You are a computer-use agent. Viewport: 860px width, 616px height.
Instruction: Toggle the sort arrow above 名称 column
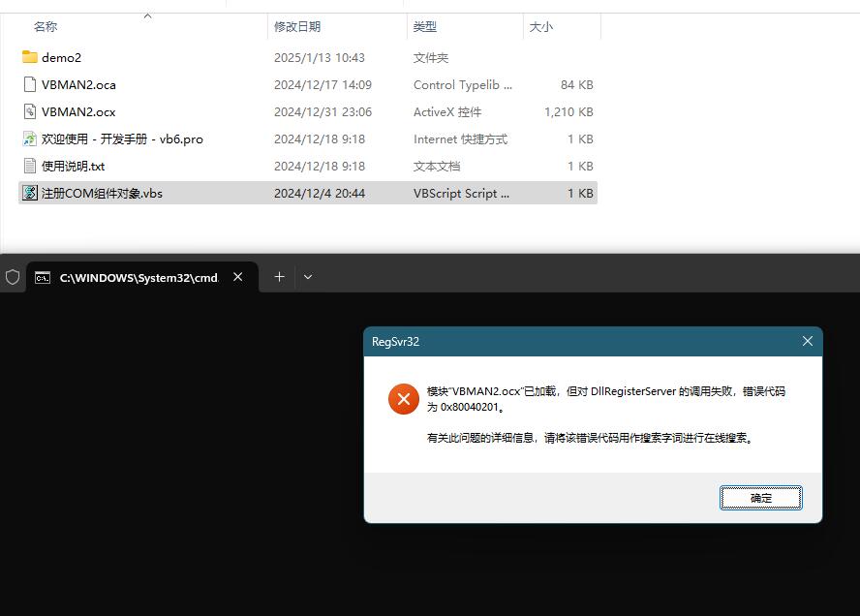coord(148,15)
